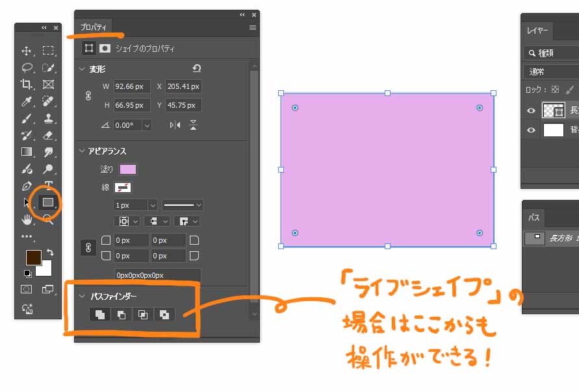Click the first Pathfinder combine shapes icon

tap(100, 315)
